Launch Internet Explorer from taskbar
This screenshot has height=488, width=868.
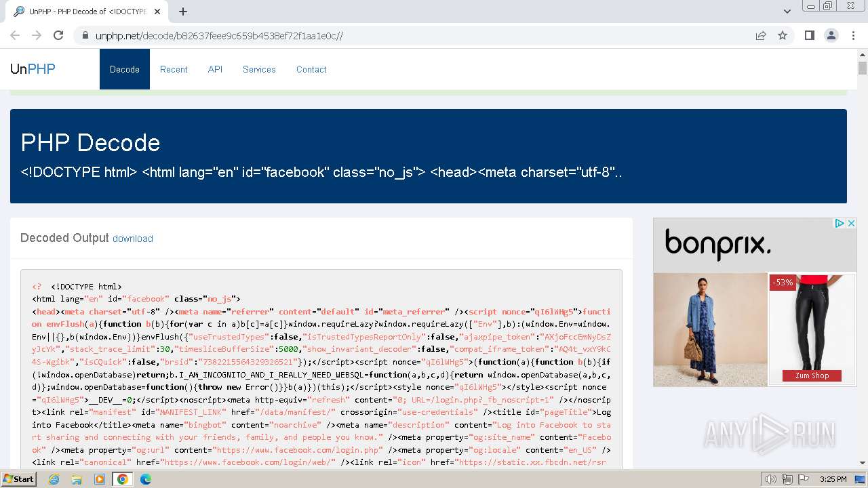[54, 479]
